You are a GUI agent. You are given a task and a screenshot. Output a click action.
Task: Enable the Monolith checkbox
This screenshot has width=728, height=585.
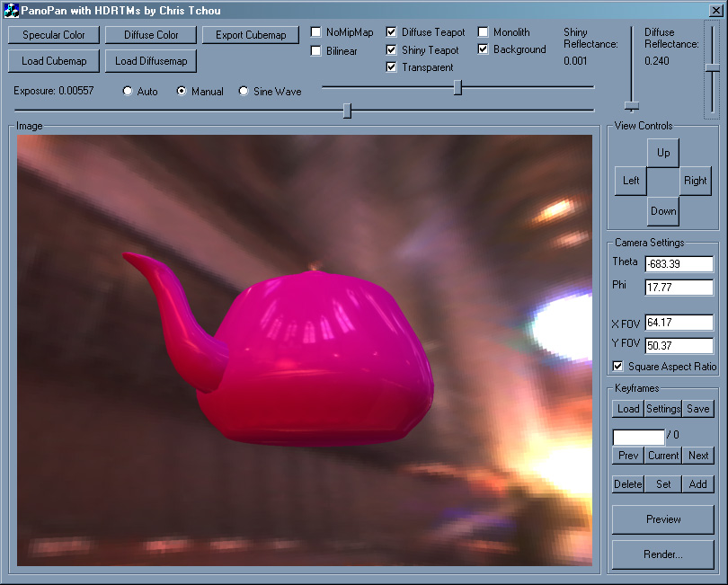tap(484, 32)
